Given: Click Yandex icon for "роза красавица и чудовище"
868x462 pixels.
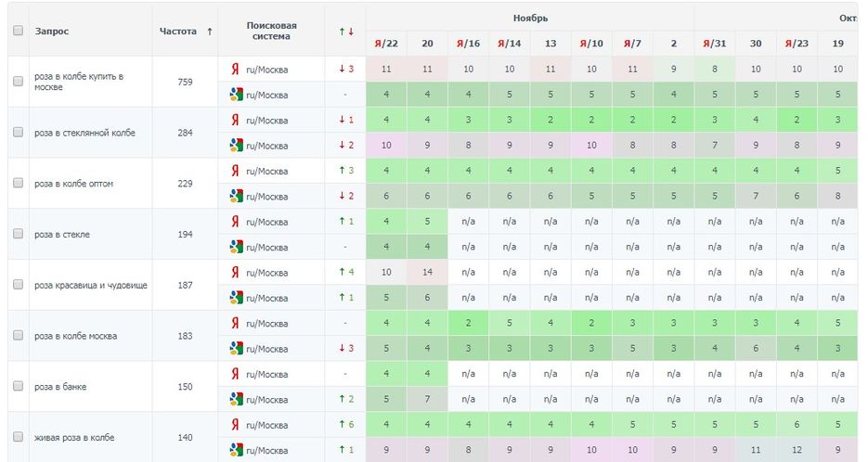Looking at the screenshot, I should click(235, 273).
